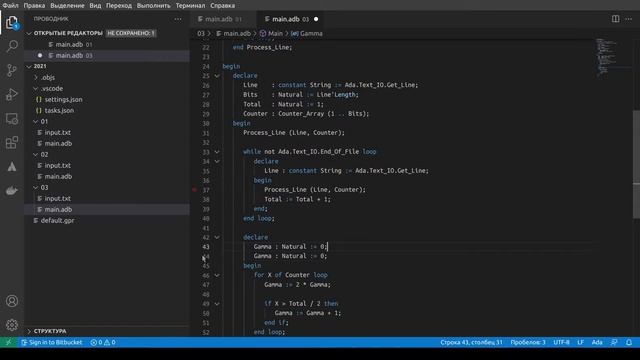Click the remote window status icon
This screenshot has height=360, width=640.
[8, 342]
